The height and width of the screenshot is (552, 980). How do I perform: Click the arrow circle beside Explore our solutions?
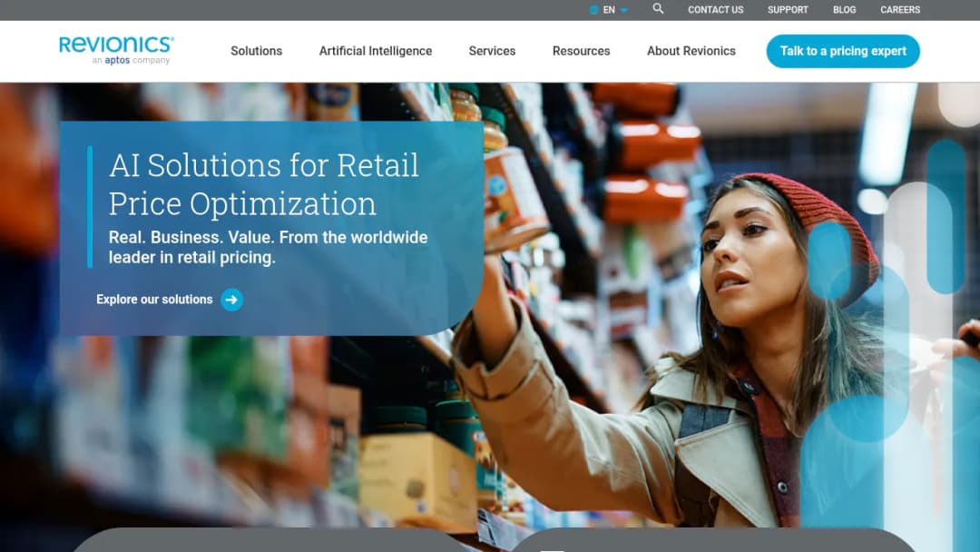[232, 301]
